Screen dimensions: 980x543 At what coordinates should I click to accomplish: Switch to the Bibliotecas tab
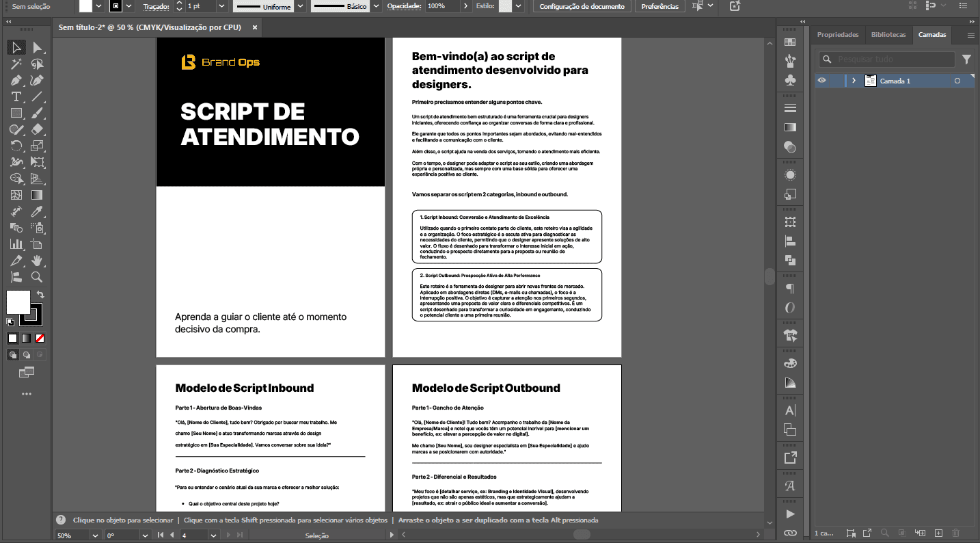pyautogui.click(x=888, y=35)
